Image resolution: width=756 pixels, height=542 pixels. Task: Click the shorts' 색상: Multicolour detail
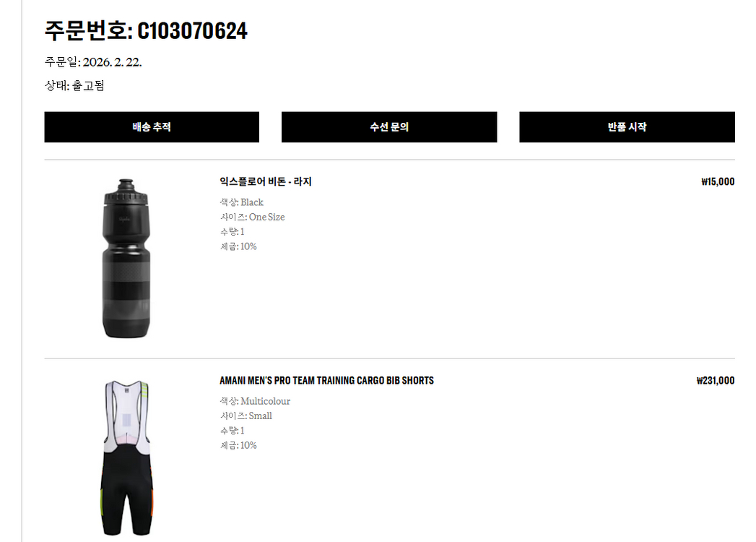pyautogui.click(x=255, y=401)
